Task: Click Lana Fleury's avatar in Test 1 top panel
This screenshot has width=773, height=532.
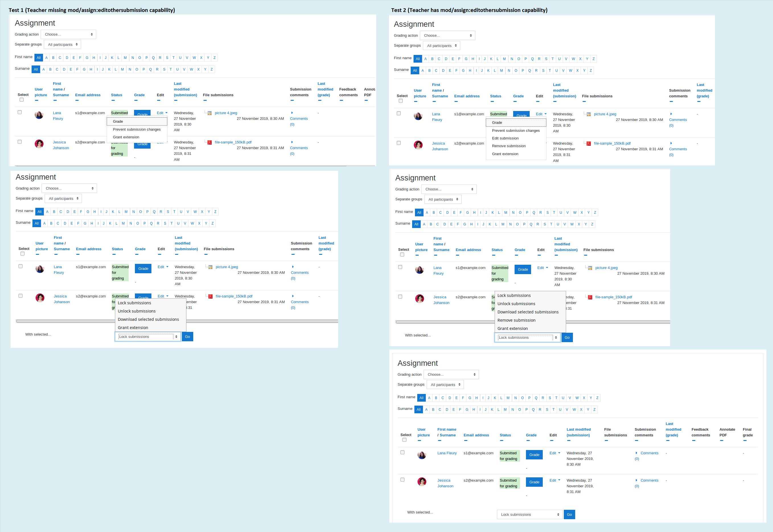Action: (39, 115)
